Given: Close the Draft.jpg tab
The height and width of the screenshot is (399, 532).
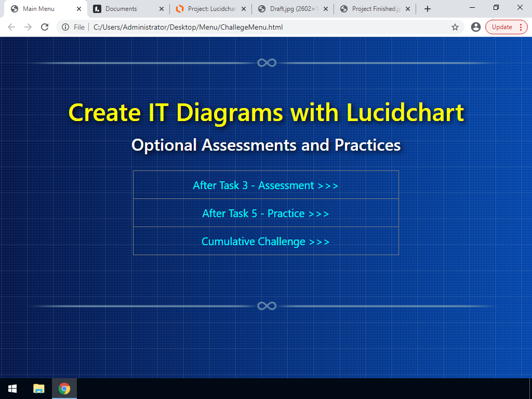Looking at the screenshot, I should [326, 9].
